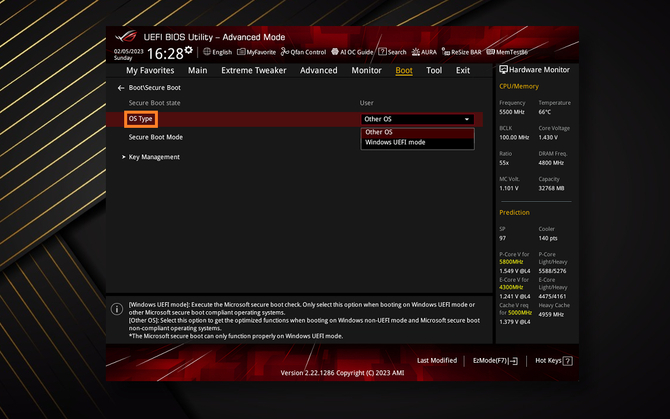Go to Exit tab
670x419 pixels.
463,70
